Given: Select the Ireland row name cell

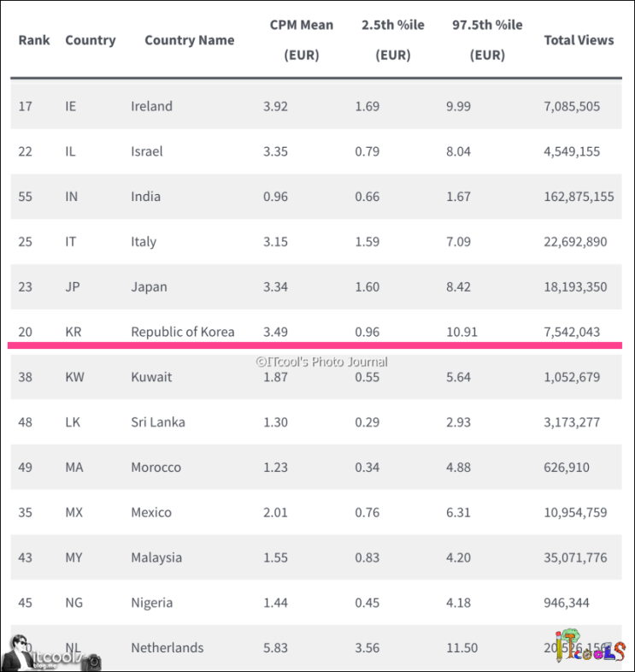Looking at the screenshot, I should pos(151,106).
